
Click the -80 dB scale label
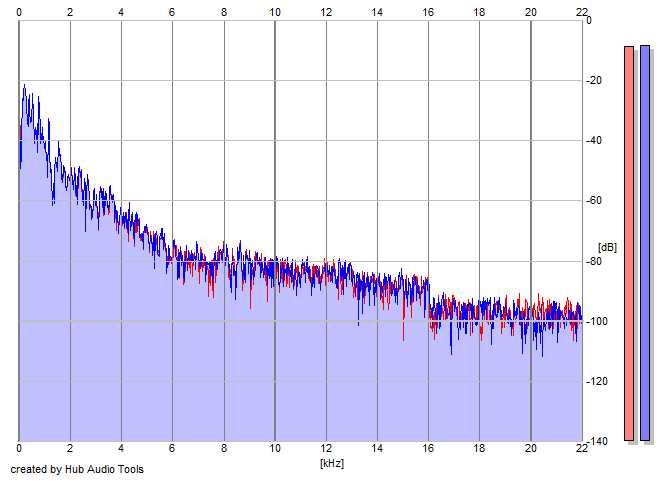click(594, 261)
